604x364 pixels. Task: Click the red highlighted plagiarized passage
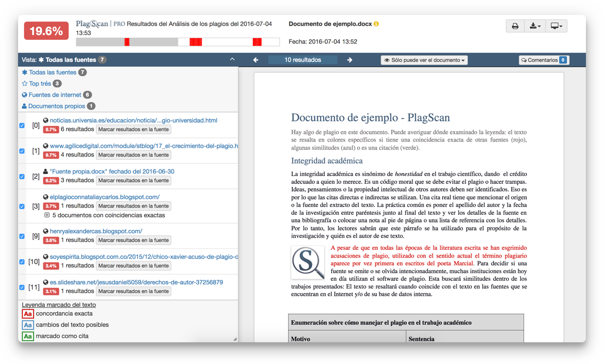point(428,256)
